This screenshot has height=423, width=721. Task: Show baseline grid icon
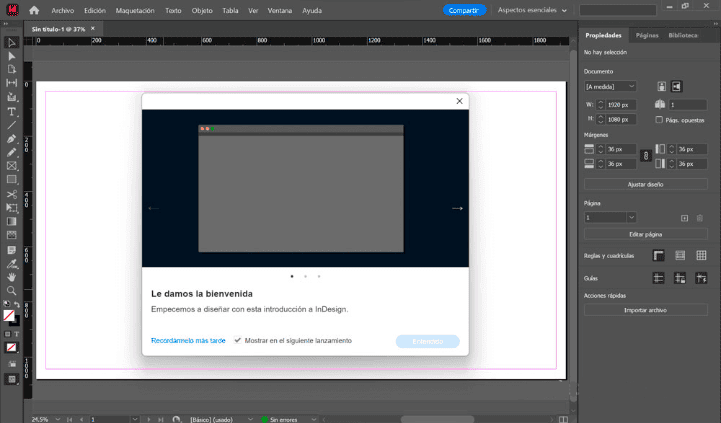680,256
